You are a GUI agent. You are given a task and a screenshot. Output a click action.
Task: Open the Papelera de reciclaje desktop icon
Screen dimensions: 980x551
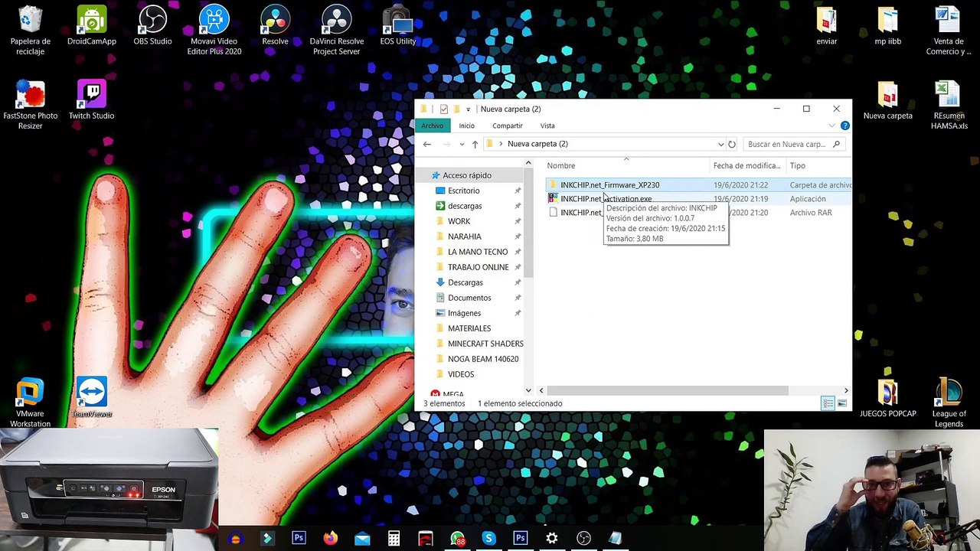[30, 31]
